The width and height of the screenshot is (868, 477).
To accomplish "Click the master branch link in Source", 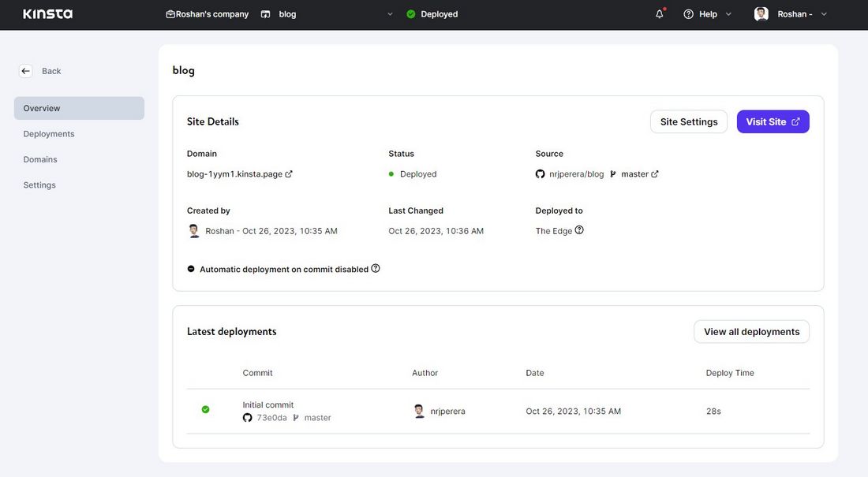I will (634, 173).
